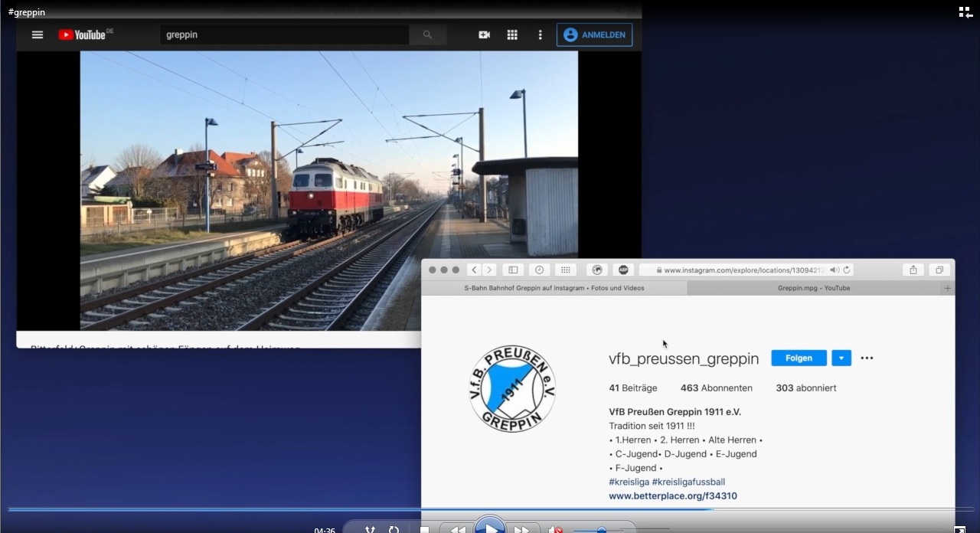This screenshot has height=533, width=980.
Task: Click the media player play button
Action: [490, 527]
